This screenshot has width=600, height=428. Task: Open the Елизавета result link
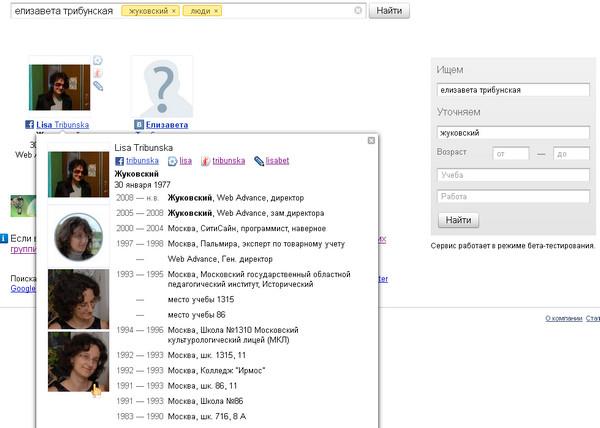[167, 125]
